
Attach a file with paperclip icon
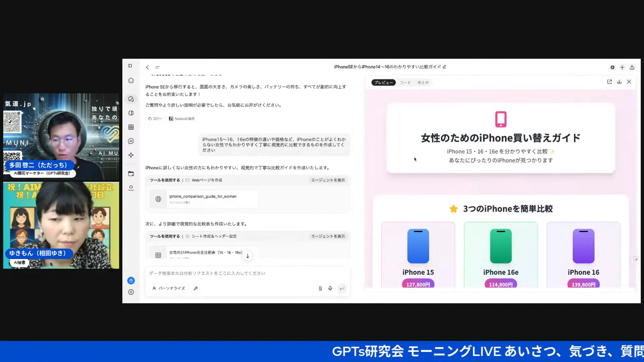click(x=320, y=288)
